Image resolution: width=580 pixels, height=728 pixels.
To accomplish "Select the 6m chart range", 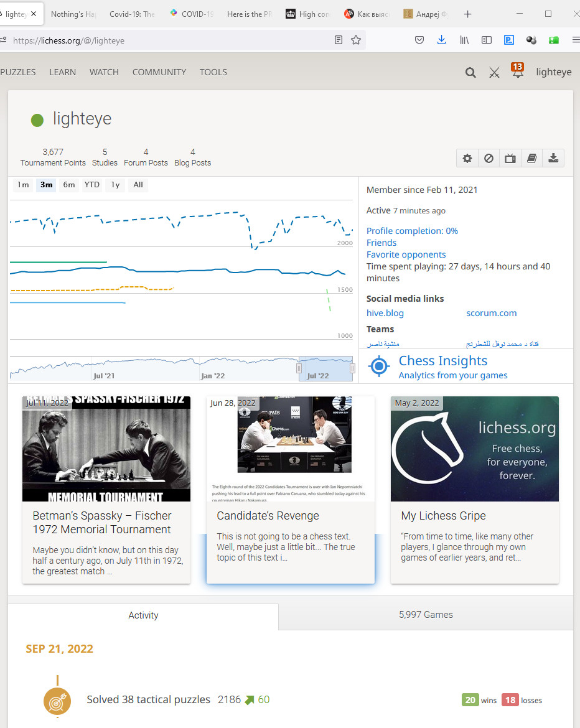I will click(x=68, y=185).
